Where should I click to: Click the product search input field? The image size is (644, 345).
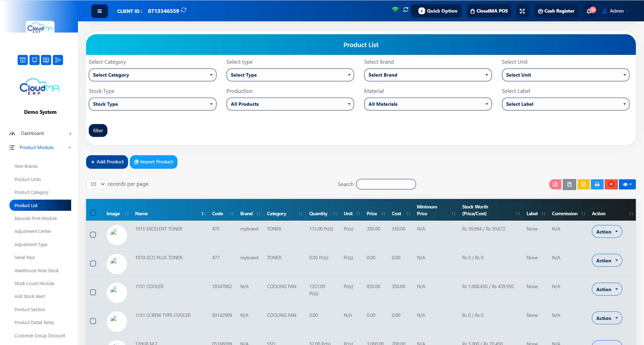click(x=386, y=184)
